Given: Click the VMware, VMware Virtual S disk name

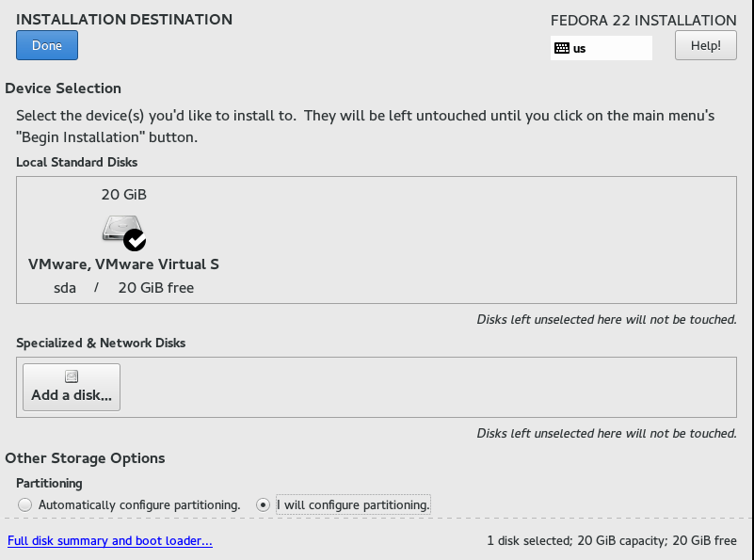Looking at the screenshot, I should click(x=123, y=264).
